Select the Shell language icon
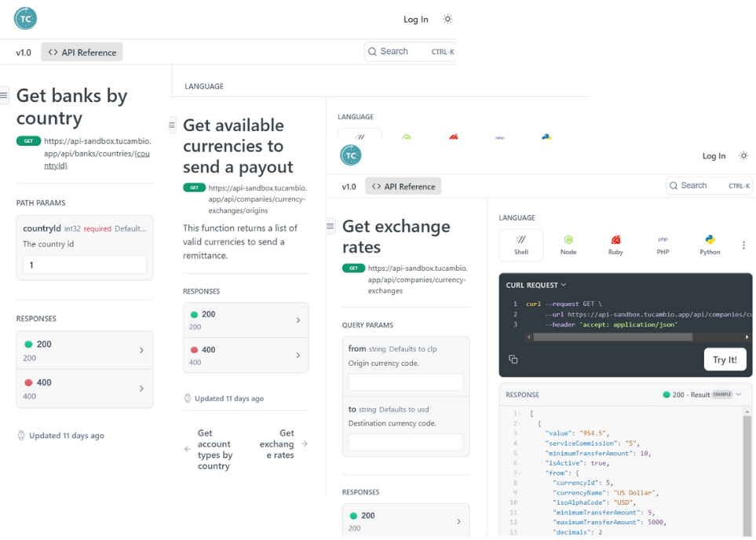756x540 pixels. pos(520,244)
